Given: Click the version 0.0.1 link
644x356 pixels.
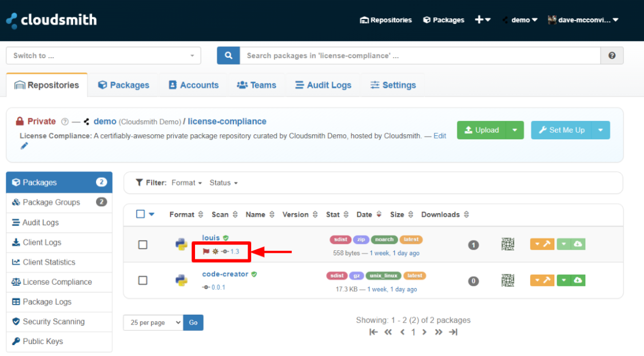Looking at the screenshot, I should pos(218,287).
